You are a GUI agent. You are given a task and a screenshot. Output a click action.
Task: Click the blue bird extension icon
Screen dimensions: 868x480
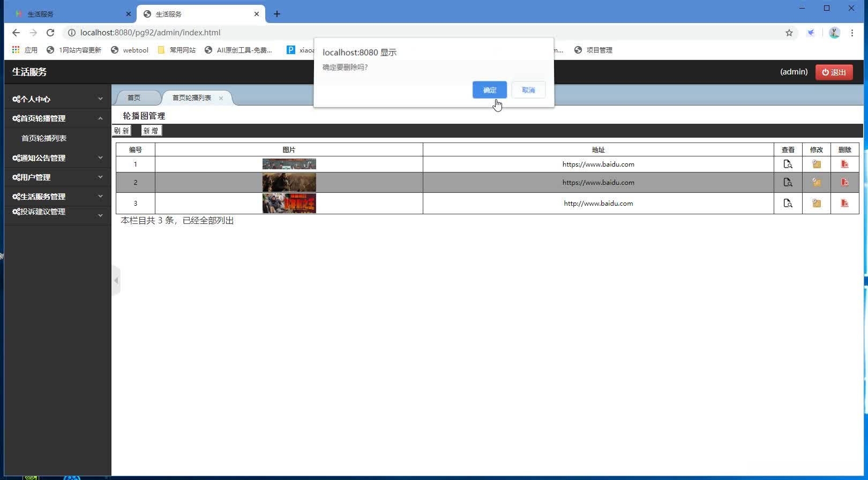pyautogui.click(x=811, y=33)
